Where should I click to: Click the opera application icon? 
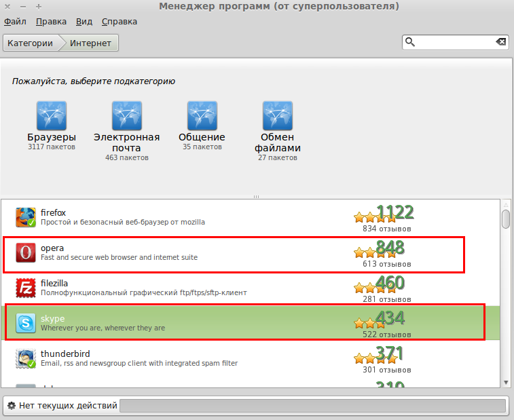[x=26, y=252]
